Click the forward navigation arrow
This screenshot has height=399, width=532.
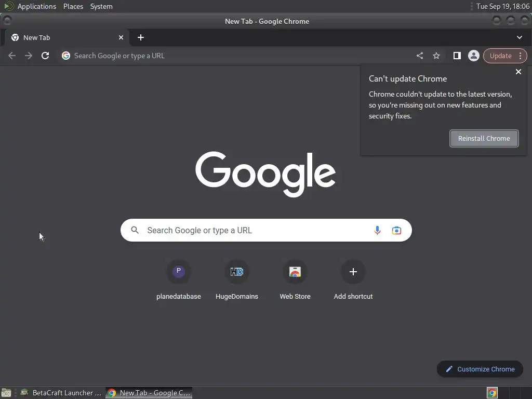click(x=29, y=56)
